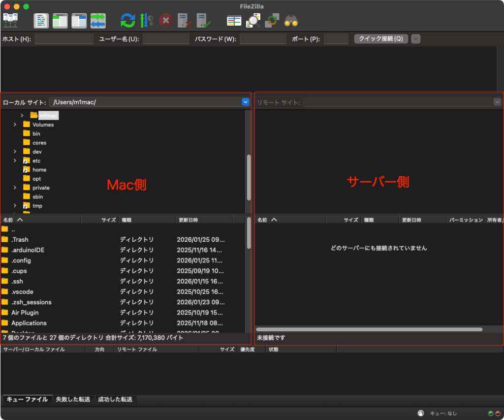
Task: Toggle the message log display
Action: (41, 21)
